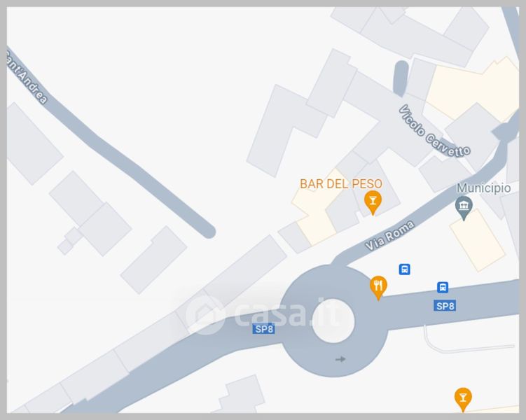
Task: Open the BAR DEL PESO text label
Action: click(341, 183)
